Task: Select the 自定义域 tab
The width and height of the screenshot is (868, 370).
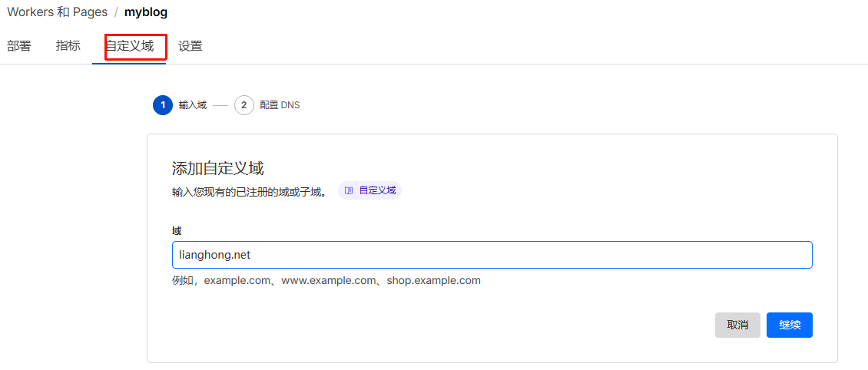Action: pyautogui.click(x=130, y=46)
